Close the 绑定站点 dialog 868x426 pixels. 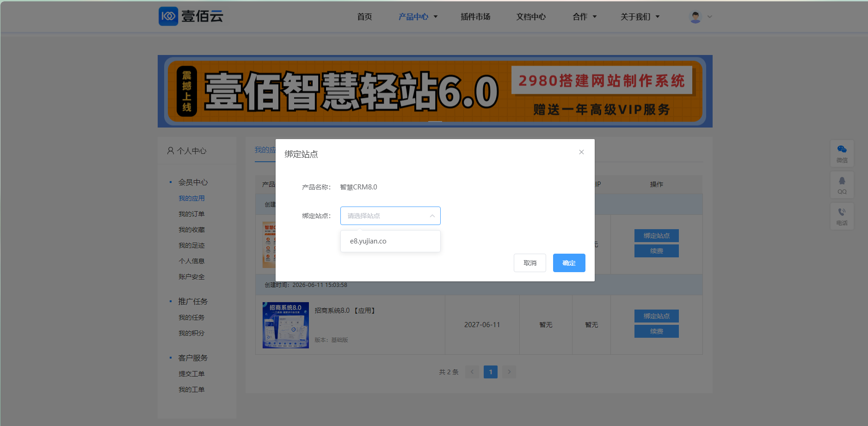(581, 152)
